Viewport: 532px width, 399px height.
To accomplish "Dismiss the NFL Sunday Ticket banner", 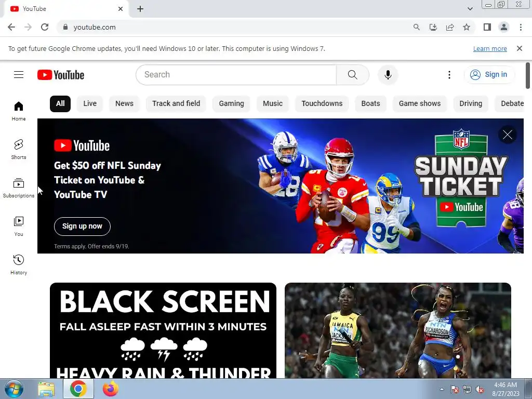I will 508,135.
